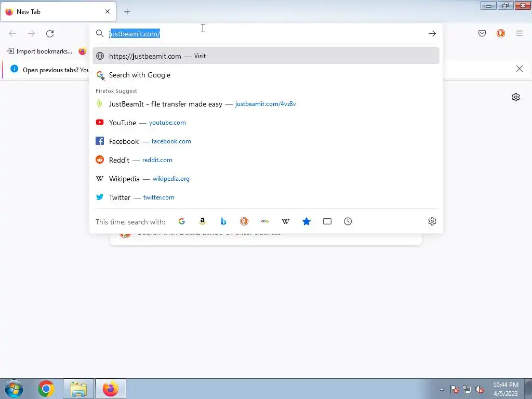Image resolution: width=532 pixels, height=399 pixels.
Task: Click the muted volume tray icon
Action: [480, 389]
